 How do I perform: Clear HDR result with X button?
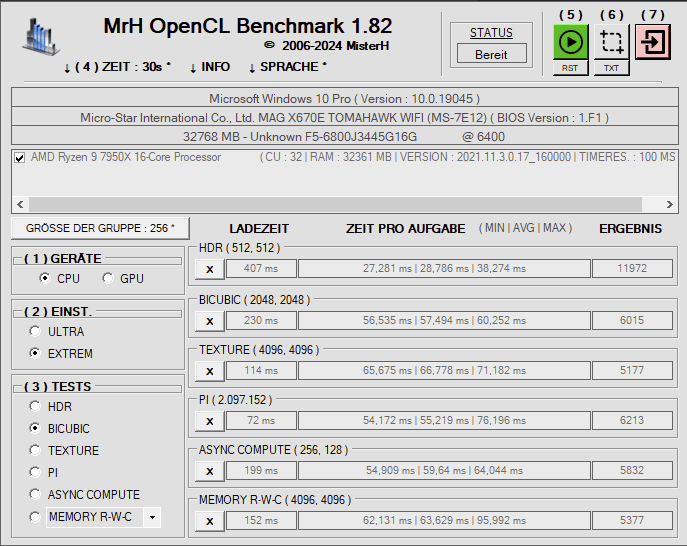[210, 269]
